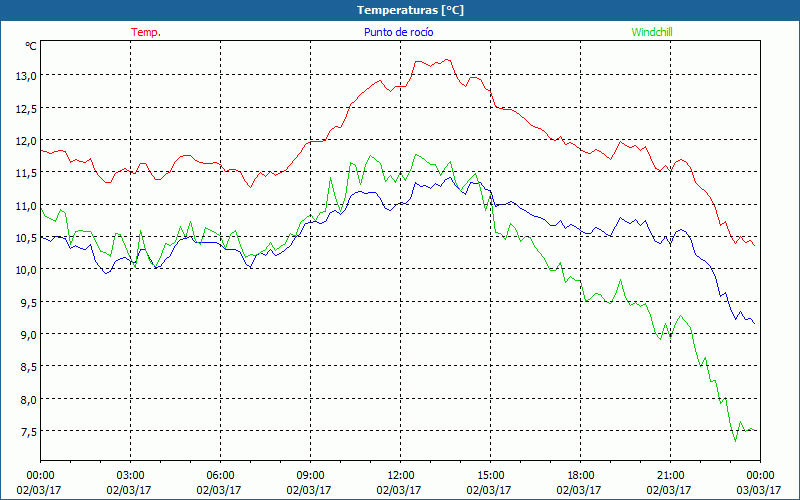Click the 09:00 time axis label
This screenshot has width=800, height=500.
(310, 476)
